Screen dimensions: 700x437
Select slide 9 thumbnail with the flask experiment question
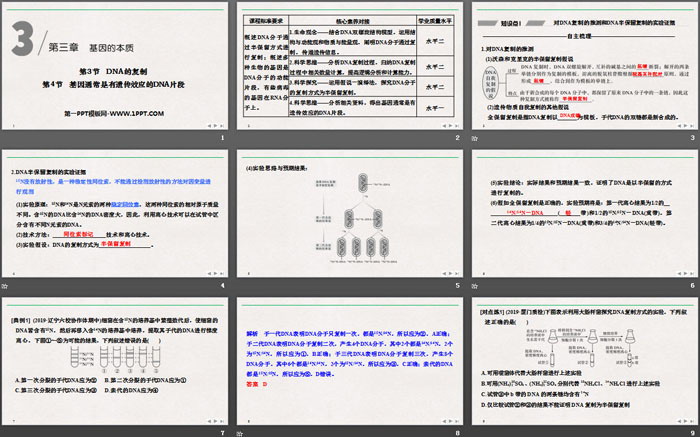584,361
